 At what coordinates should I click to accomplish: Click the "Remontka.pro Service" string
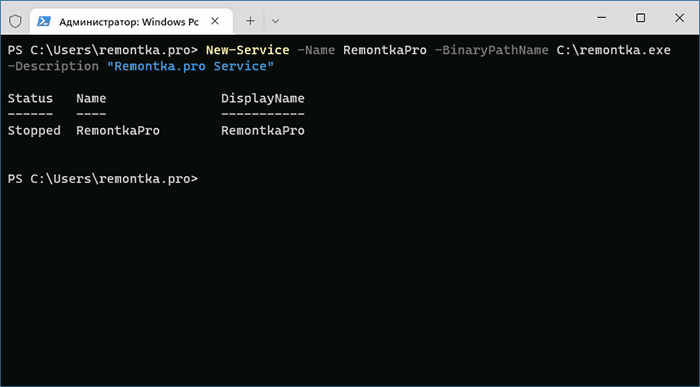click(x=190, y=66)
